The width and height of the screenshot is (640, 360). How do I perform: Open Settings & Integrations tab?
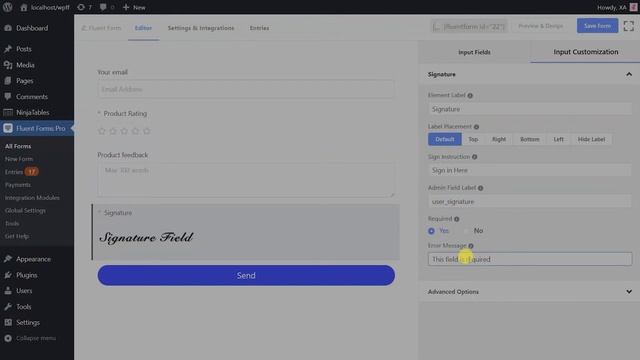tap(201, 28)
